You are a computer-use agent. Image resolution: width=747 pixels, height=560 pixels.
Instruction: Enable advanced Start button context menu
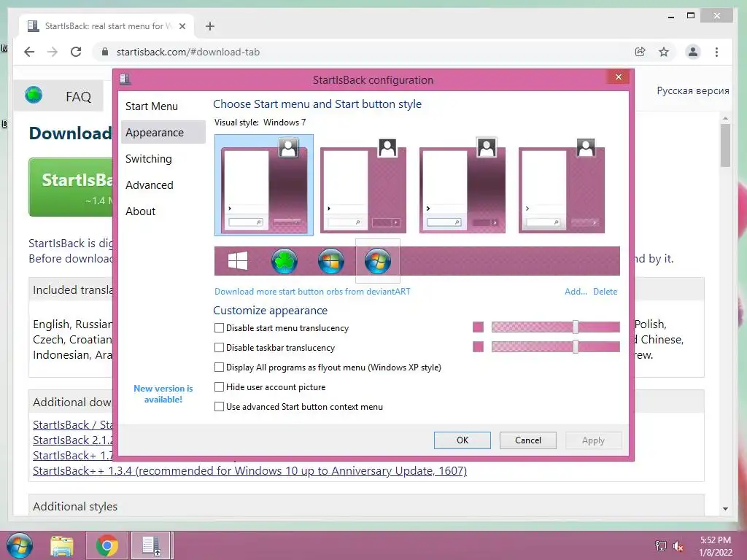pos(219,407)
